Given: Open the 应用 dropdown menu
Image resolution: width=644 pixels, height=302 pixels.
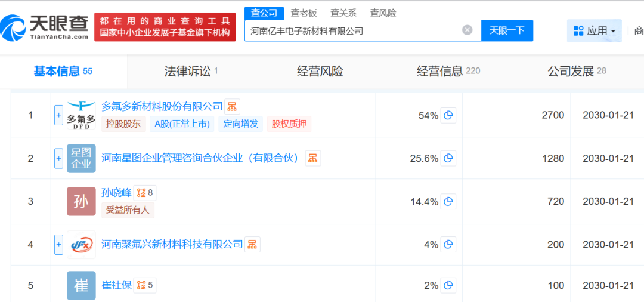Looking at the screenshot, I should pos(594,30).
